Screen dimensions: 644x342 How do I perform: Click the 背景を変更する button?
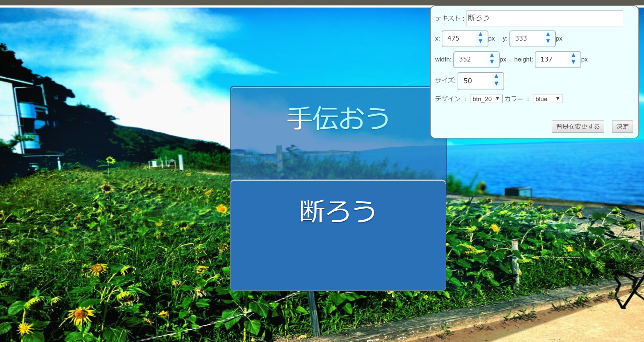pyautogui.click(x=578, y=127)
